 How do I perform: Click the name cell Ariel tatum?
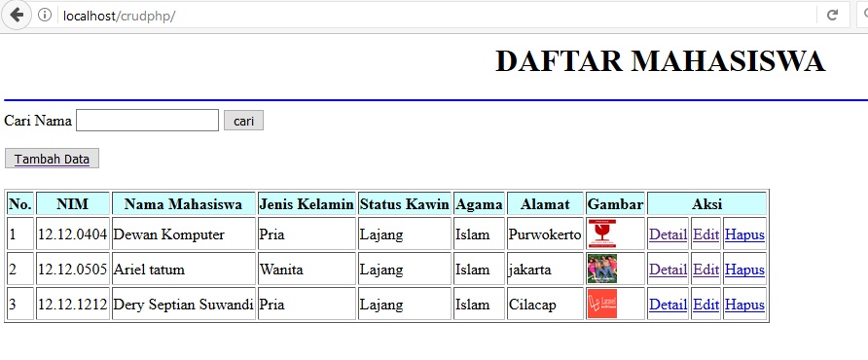[x=183, y=270]
